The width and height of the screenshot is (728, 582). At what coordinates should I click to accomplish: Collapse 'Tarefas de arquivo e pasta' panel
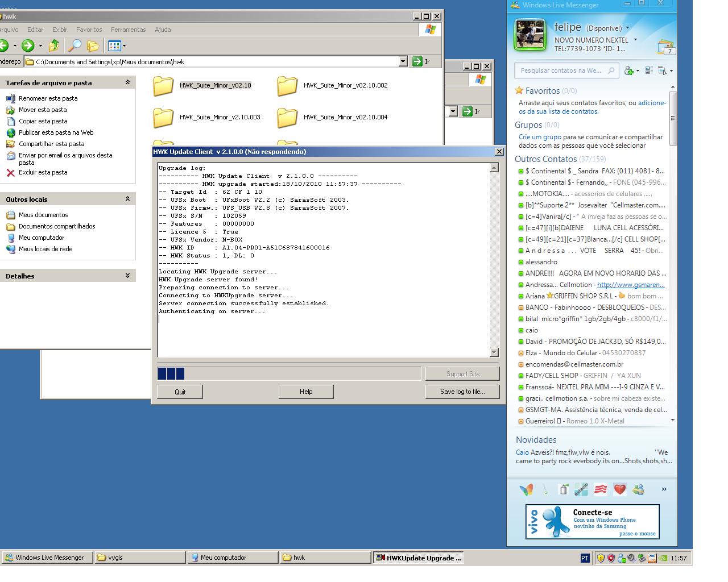point(127,82)
